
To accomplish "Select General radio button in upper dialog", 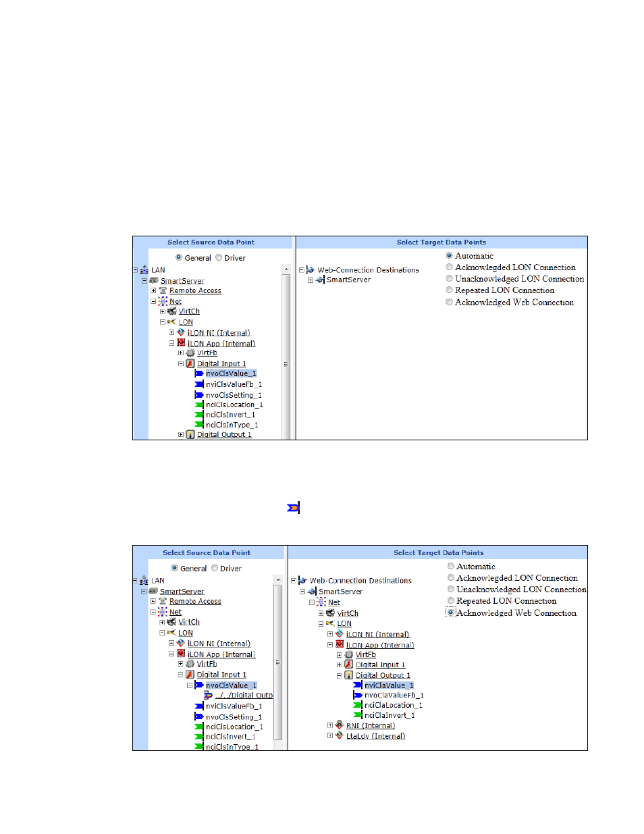I will pyautogui.click(x=179, y=257).
